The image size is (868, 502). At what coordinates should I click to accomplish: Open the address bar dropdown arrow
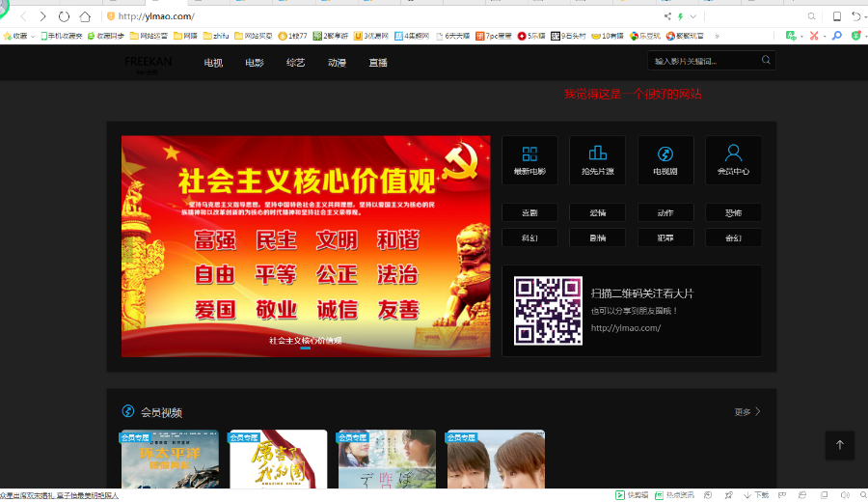(x=693, y=16)
